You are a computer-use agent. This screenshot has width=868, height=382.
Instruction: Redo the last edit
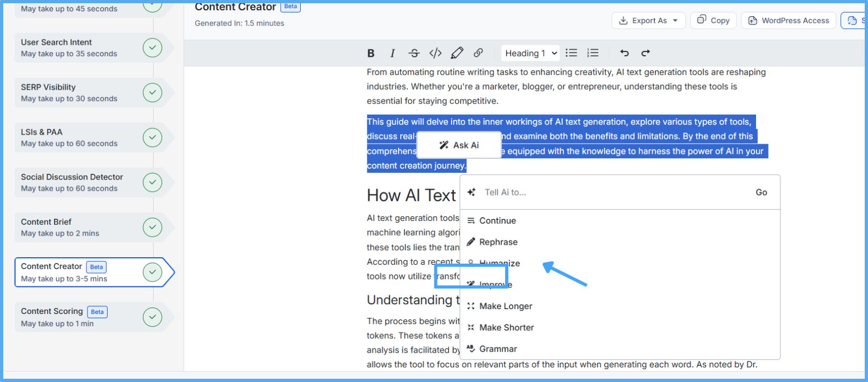pos(646,53)
